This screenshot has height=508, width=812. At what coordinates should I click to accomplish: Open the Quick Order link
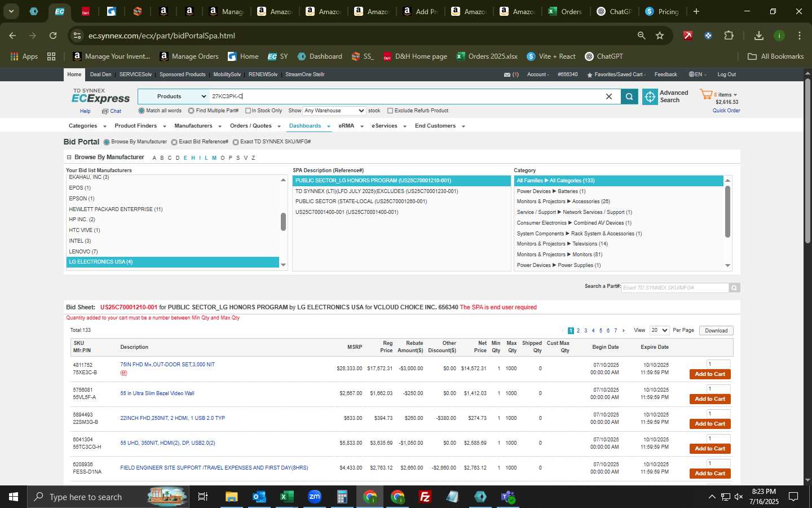726,111
